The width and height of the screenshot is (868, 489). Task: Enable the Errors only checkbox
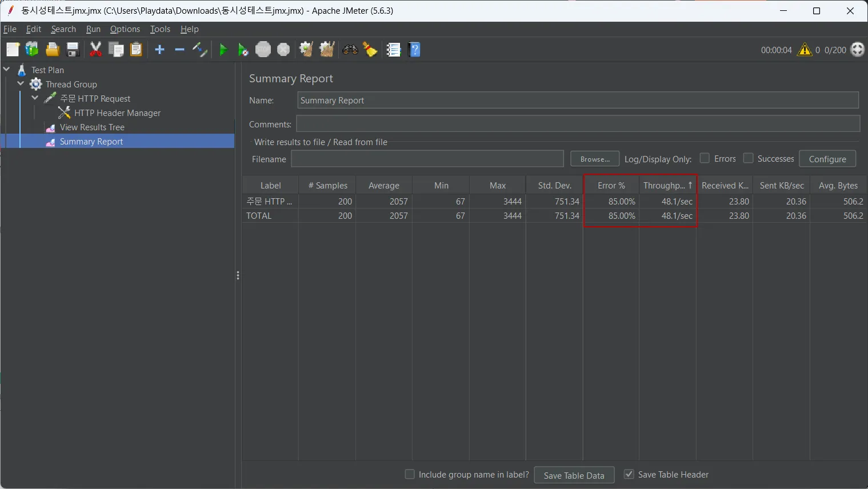pyautogui.click(x=705, y=158)
